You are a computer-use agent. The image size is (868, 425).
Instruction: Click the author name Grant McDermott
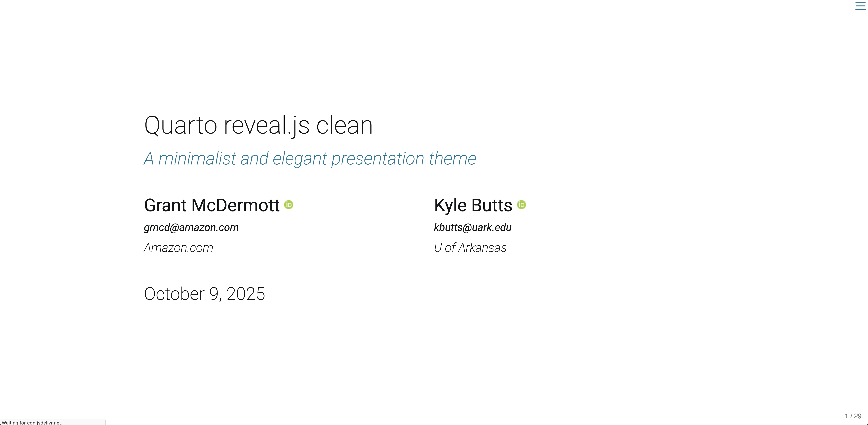tap(212, 205)
